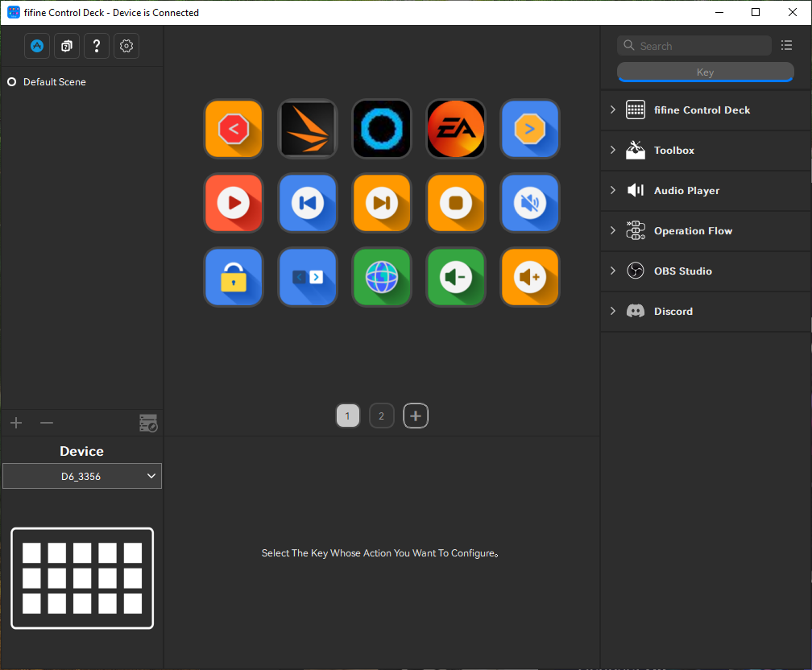Viewport: 812px width, 670px height.
Task: Click the Toolbox category icon
Action: [x=636, y=150]
